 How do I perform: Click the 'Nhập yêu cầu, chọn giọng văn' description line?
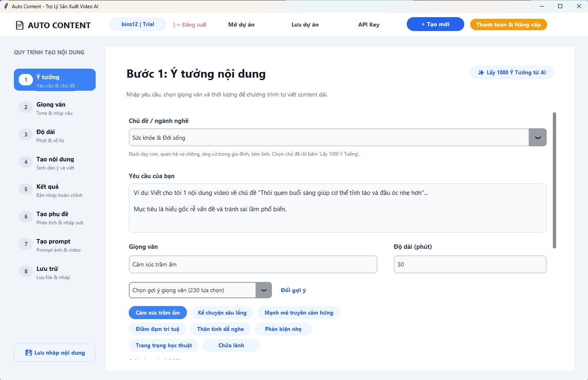(227, 94)
